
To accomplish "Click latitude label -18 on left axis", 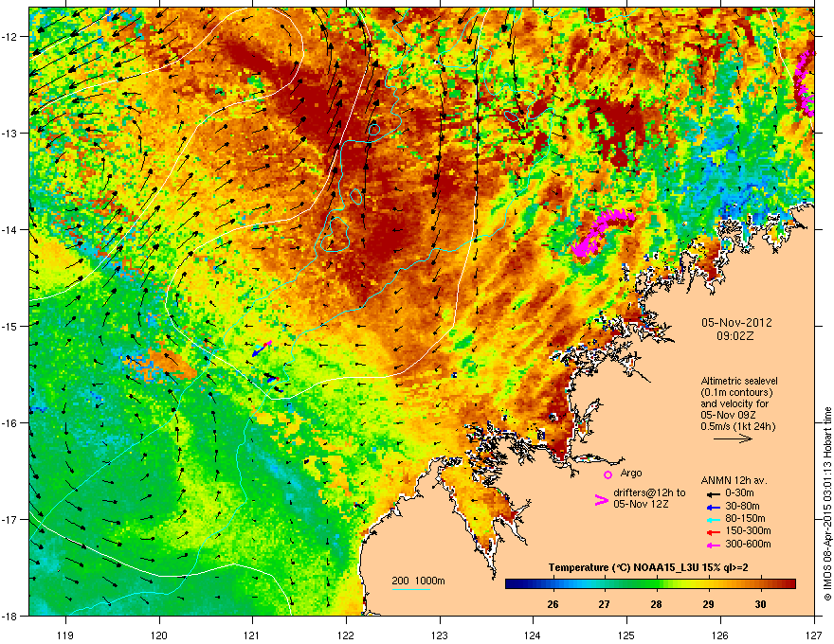I will pos(9,616).
